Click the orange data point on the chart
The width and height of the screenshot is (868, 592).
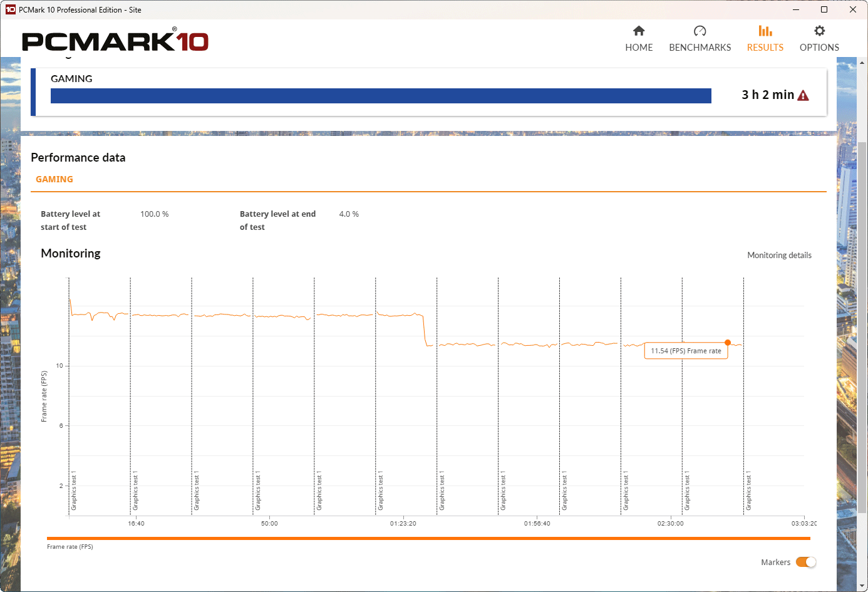tap(728, 343)
